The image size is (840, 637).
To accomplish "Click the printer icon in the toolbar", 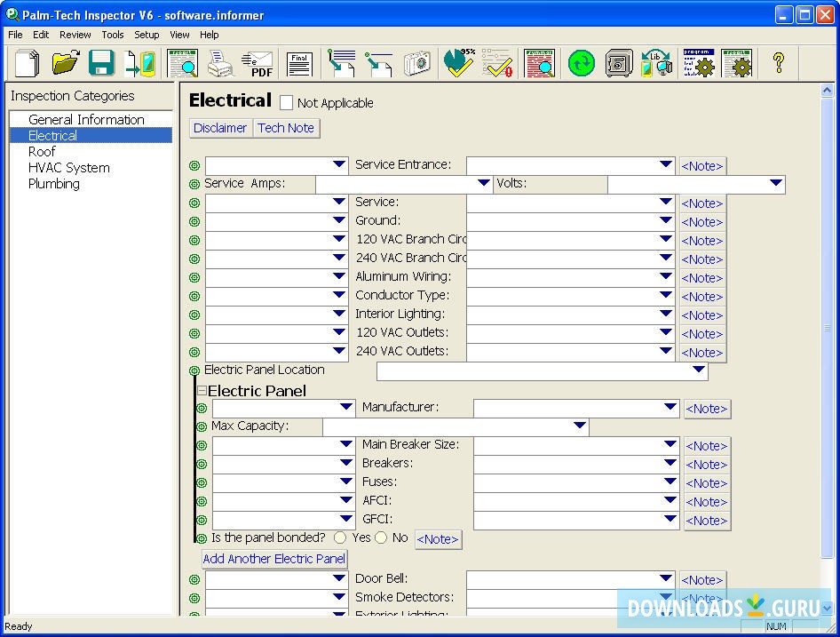I will tap(219, 63).
